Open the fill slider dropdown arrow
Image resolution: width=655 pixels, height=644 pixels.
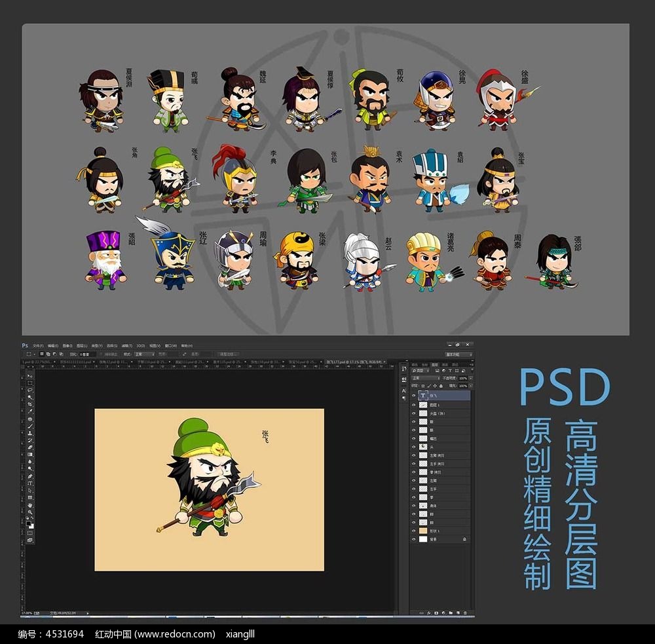(470, 386)
